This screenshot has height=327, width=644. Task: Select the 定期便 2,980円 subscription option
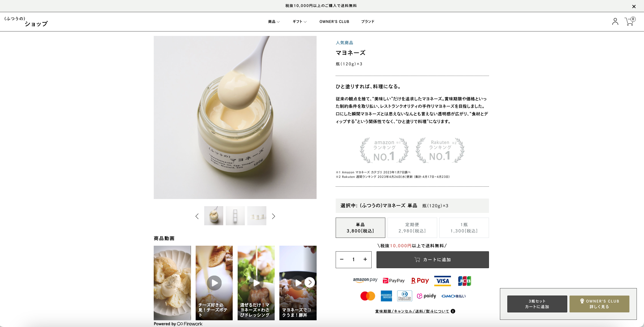(x=412, y=228)
